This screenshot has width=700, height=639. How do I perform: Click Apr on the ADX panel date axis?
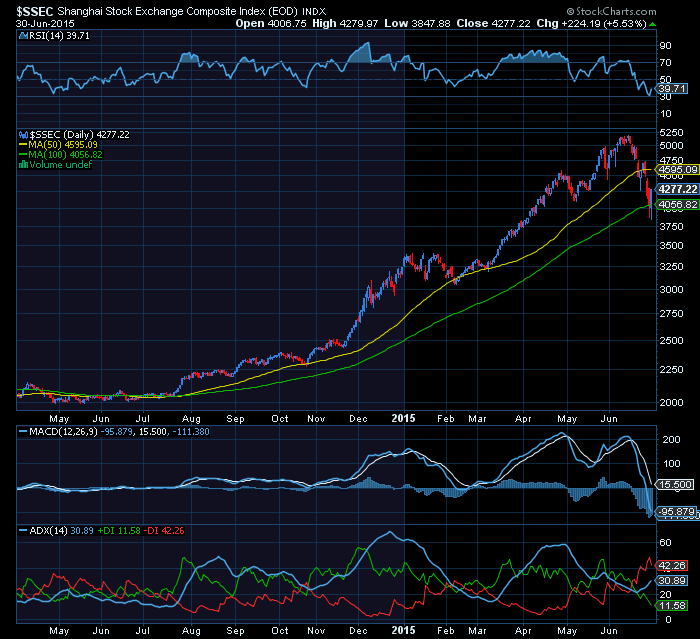click(x=523, y=631)
